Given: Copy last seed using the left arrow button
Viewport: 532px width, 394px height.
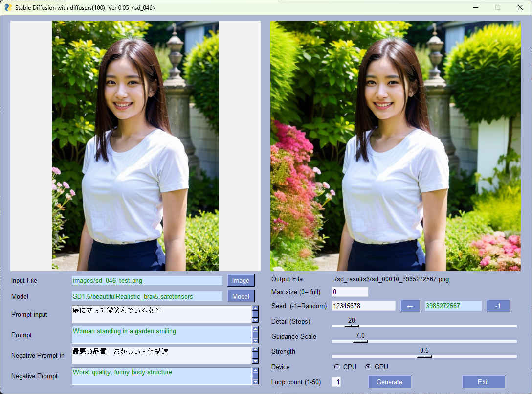Looking at the screenshot, I should [410, 306].
